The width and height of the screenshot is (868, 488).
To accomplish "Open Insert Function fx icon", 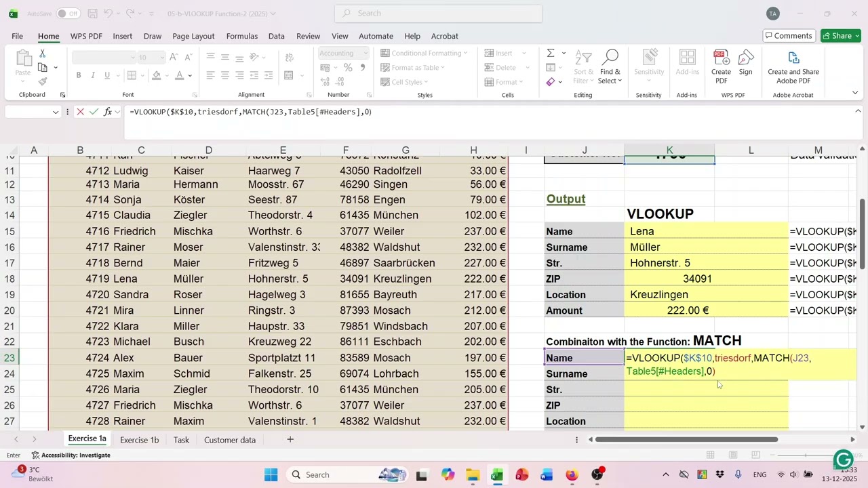I will [108, 112].
